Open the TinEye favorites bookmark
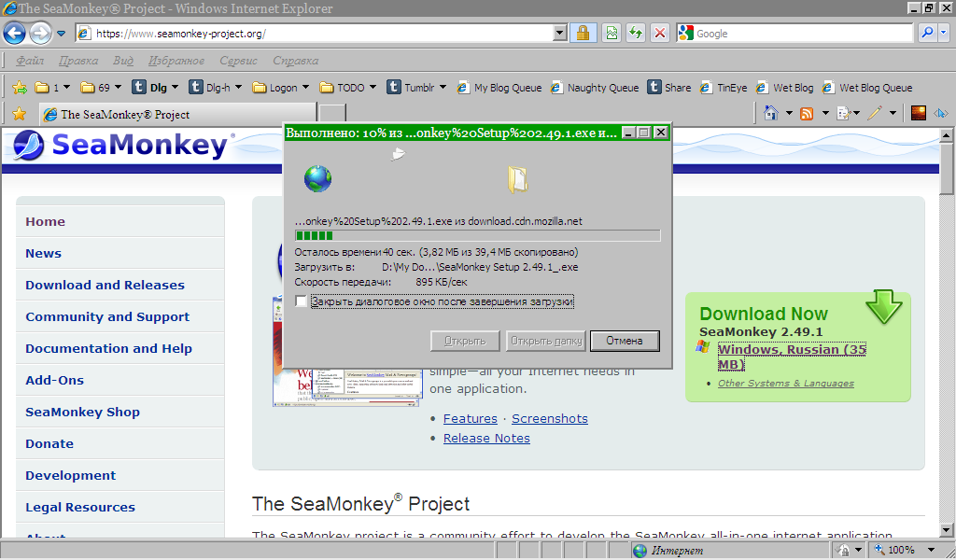Viewport: 956px width, 560px height. 724,88
